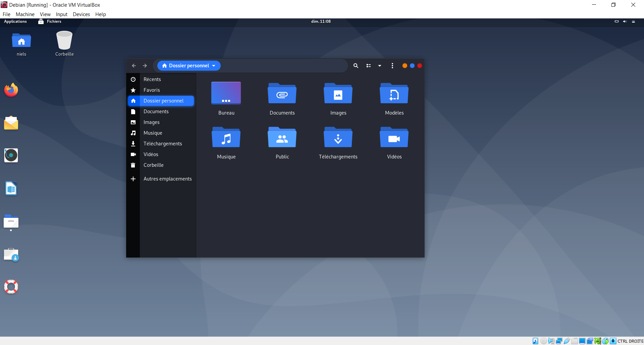Image resolution: width=644 pixels, height=345 pixels.
Task: Click the search magnifier icon in Files
Action: [x=356, y=66]
